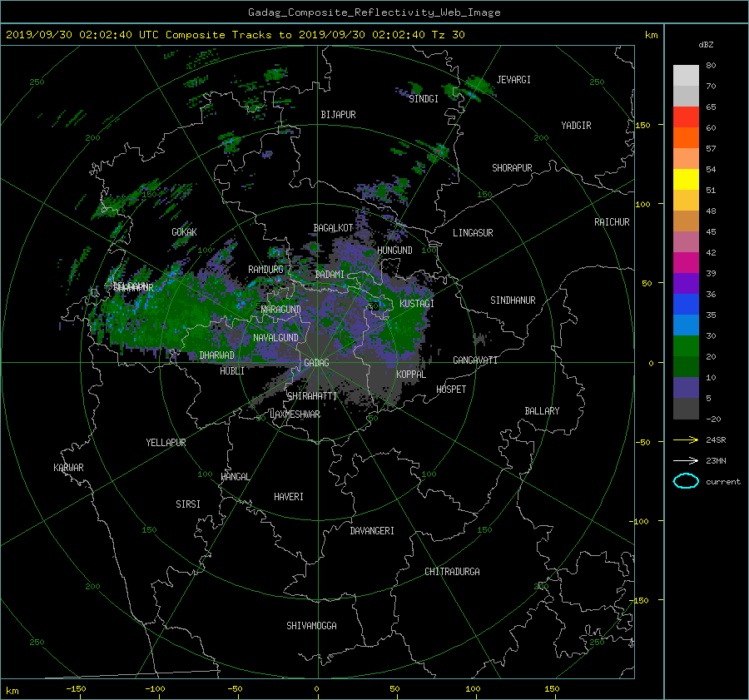Click the dark gray -20 dBZ swatch
Viewport: 749px width, 700px height.
686,409
